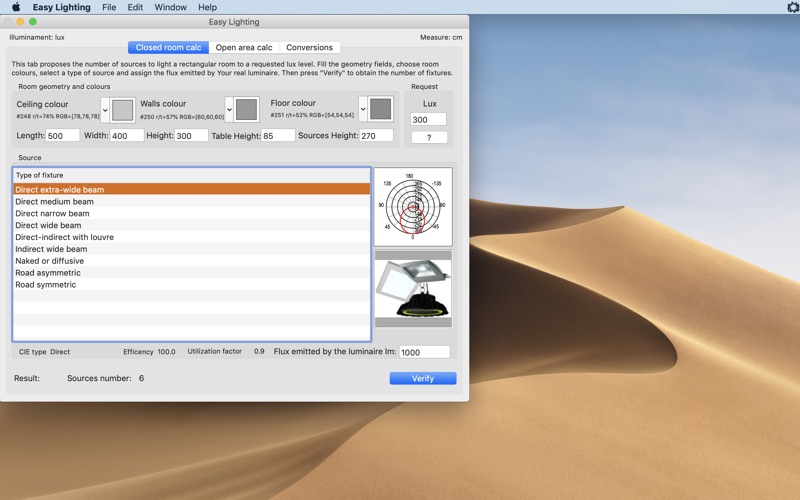Click the Floor colour swatch

coord(380,109)
